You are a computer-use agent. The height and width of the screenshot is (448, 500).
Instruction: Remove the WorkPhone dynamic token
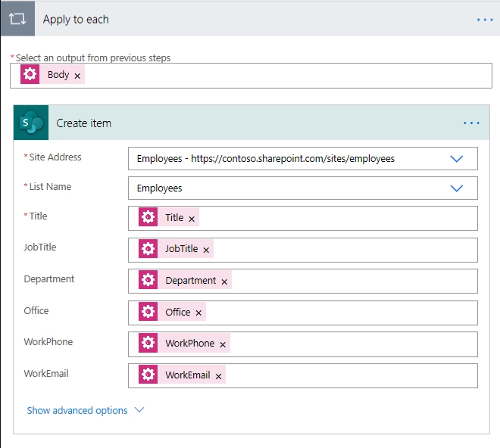(x=223, y=344)
